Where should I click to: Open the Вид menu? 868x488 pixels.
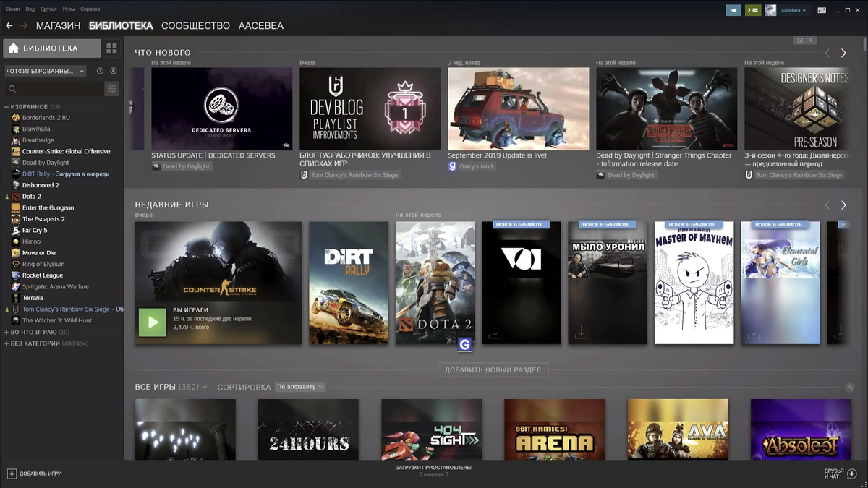[x=30, y=9]
